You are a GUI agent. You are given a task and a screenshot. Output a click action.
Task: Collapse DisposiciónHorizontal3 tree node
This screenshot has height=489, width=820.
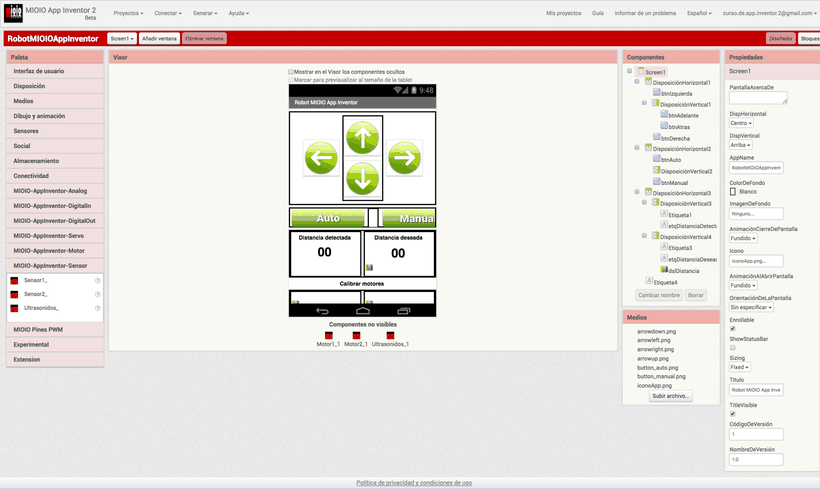637,192
